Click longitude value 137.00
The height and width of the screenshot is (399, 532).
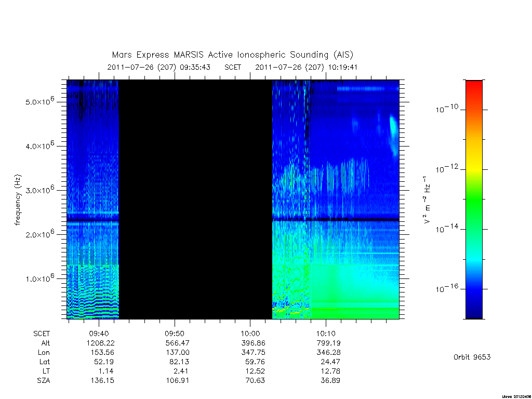tap(178, 353)
